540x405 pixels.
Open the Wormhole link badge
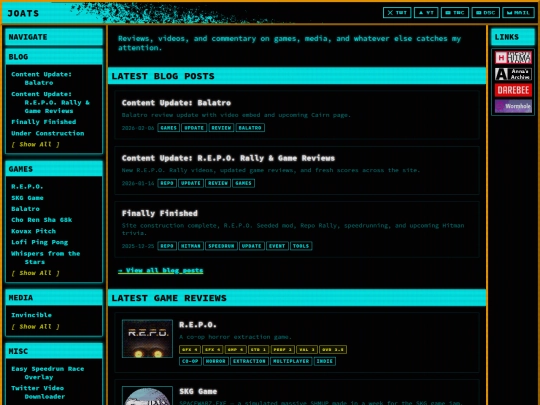pyautogui.click(x=513, y=106)
